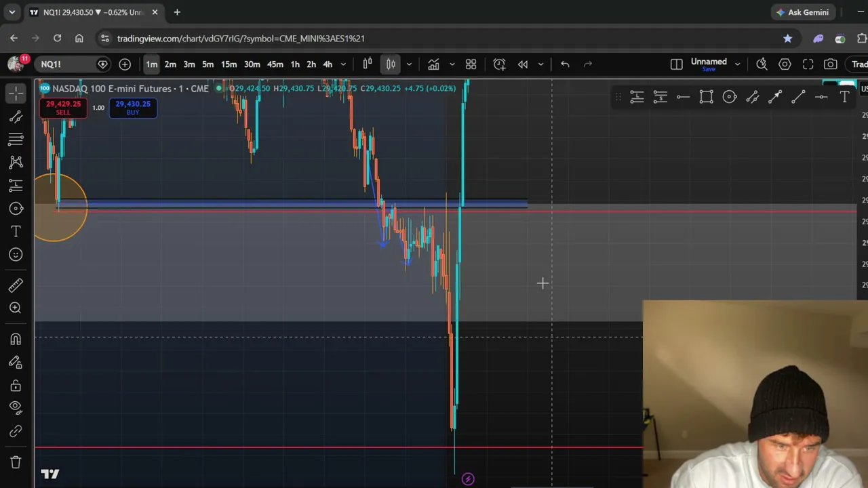Open chart settings hexagon icon
Image resolution: width=868 pixels, height=488 pixels.
point(785,64)
